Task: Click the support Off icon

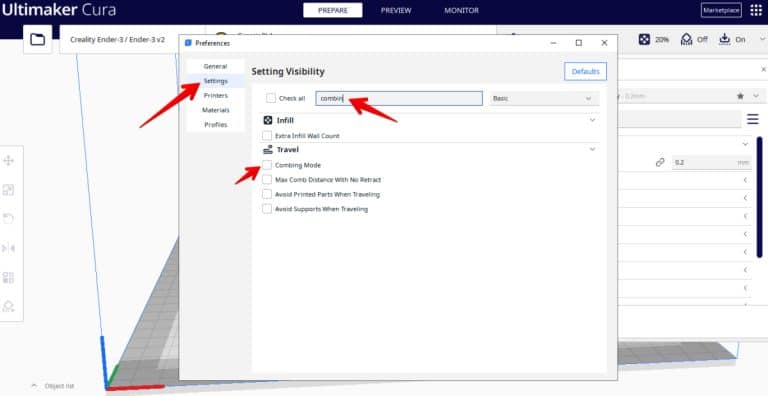Action: click(686, 39)
